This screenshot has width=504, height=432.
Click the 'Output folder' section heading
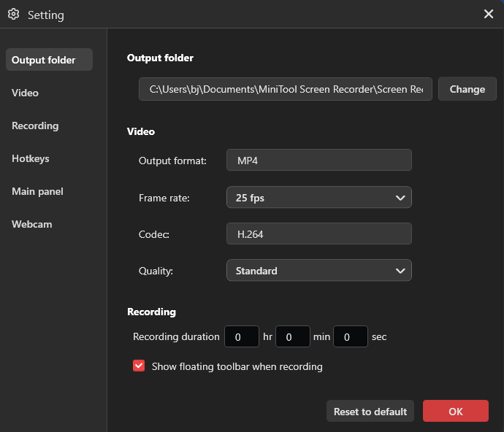pos(160,58)
